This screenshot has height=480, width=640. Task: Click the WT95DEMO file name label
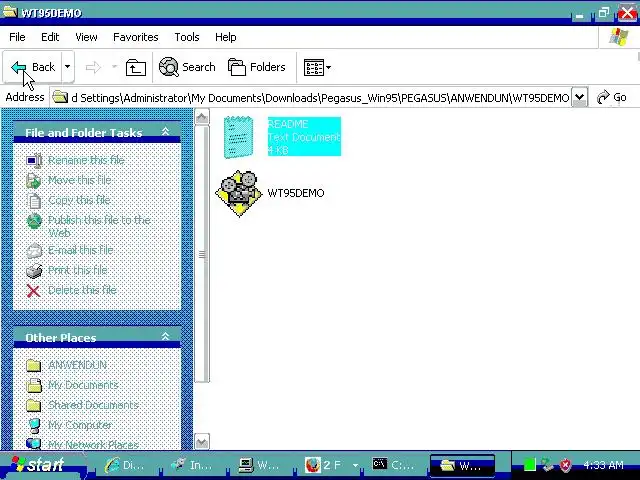pyautogui.click(x=296, y=193)
